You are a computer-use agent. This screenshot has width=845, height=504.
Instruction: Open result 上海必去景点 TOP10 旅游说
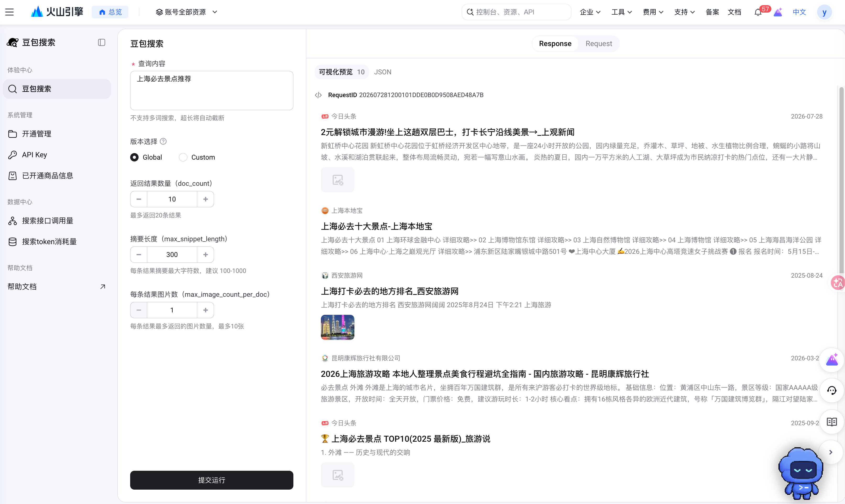pos(405,439)
